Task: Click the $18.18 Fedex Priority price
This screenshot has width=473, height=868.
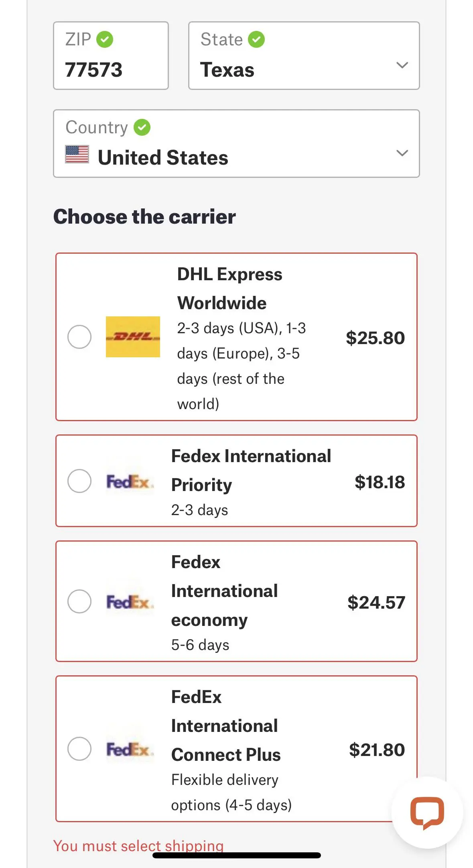Action: tap(380, 482)
